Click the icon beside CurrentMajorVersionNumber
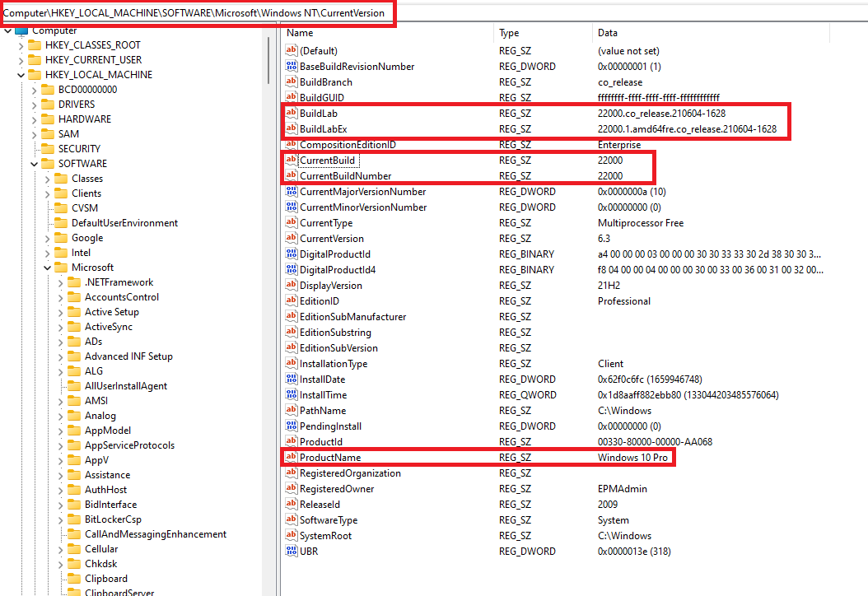The width and height of the screenshot is (868, 596). click(291, 192)
